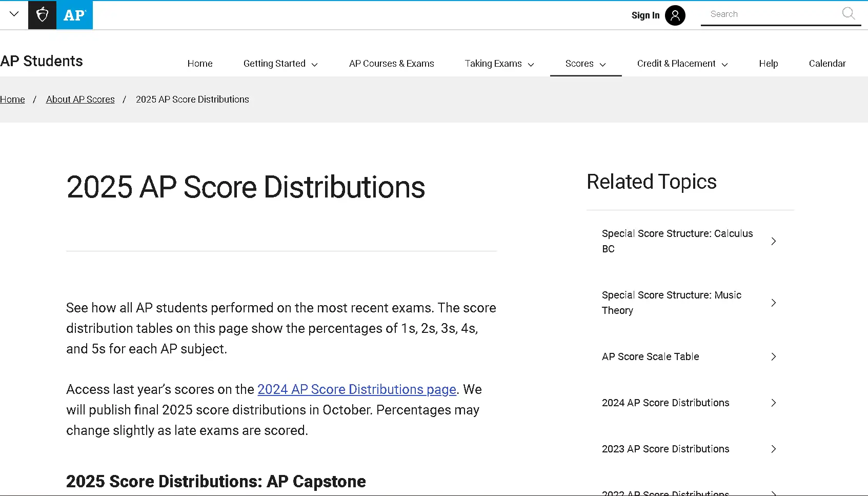This screenshot has height=496, width=868.
Task: Open the 2024 AP Score Distributions page link
Action: 356,389
